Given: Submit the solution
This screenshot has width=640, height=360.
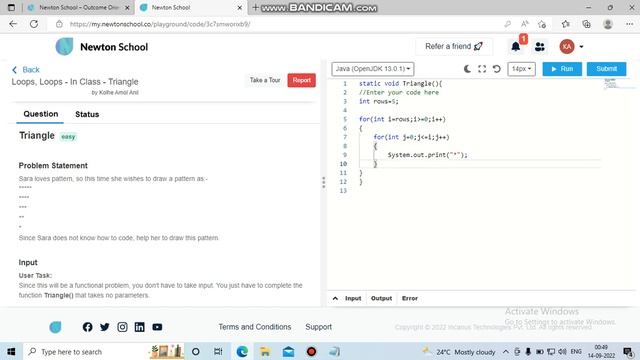Looking at the screenshot, I should click(x=606, y=69).
